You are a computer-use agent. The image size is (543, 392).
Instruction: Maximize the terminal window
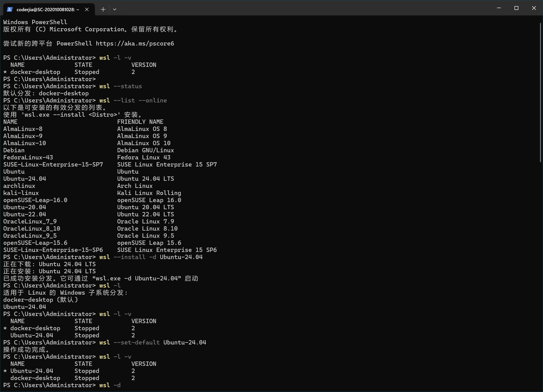[x=516, y=8]
